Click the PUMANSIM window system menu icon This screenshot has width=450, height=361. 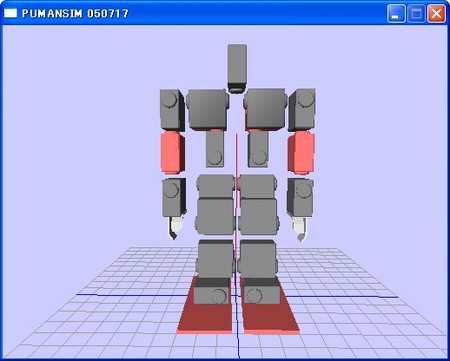click(x=10, y=13)
